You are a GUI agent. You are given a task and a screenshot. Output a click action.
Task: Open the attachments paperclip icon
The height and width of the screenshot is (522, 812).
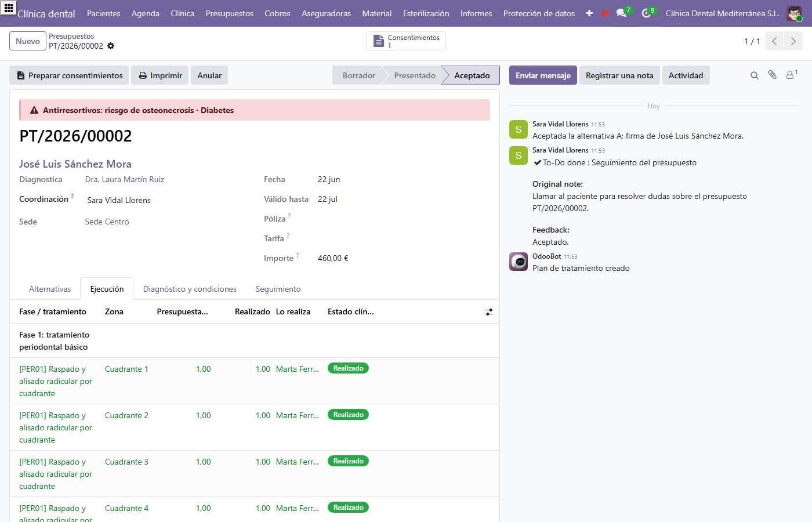click(772, 75)
